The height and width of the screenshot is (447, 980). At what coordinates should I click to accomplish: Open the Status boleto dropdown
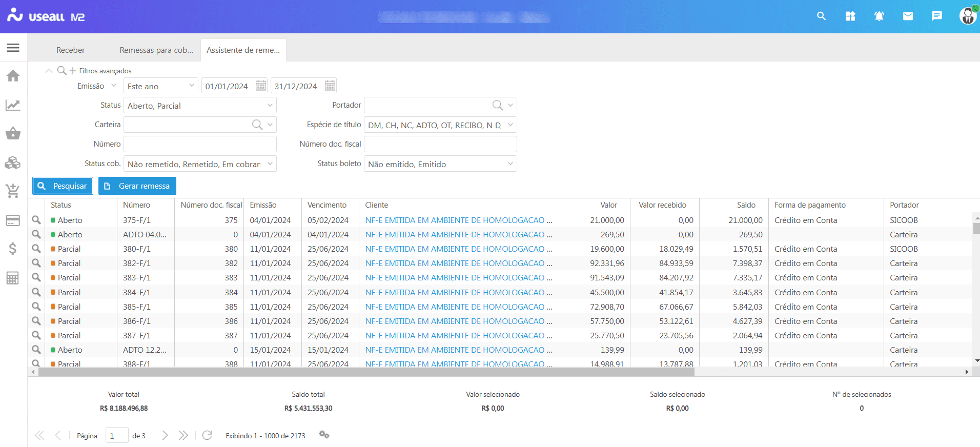(x=510, y=164)
